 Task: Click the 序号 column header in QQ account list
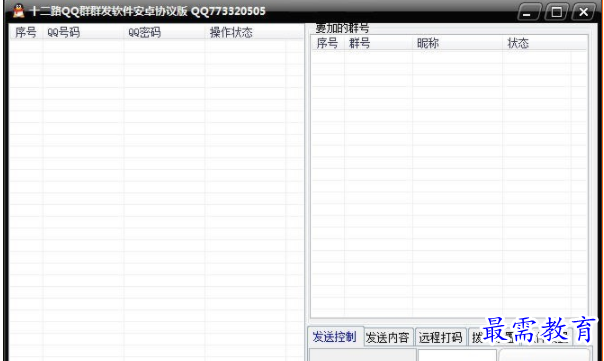tap(26, 32)
